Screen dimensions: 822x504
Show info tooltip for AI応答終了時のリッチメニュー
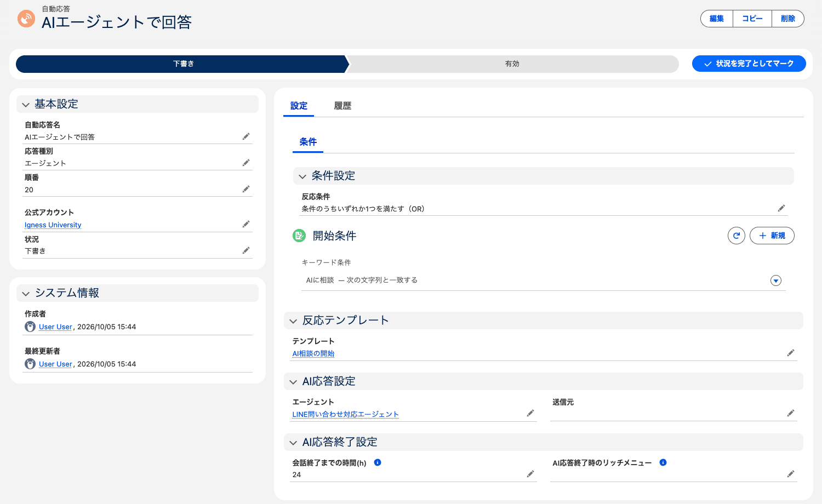[663, 462]
